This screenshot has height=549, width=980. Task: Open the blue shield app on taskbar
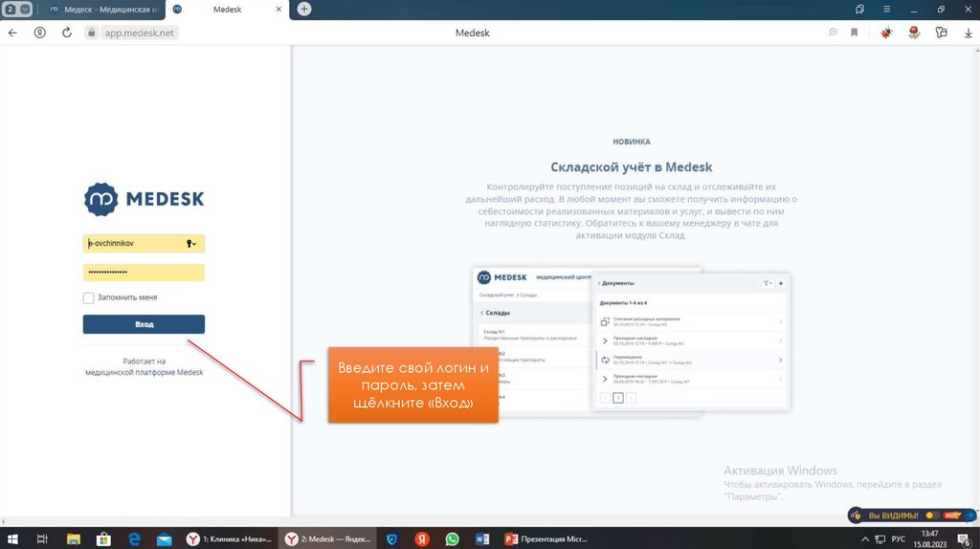(391, 539)
